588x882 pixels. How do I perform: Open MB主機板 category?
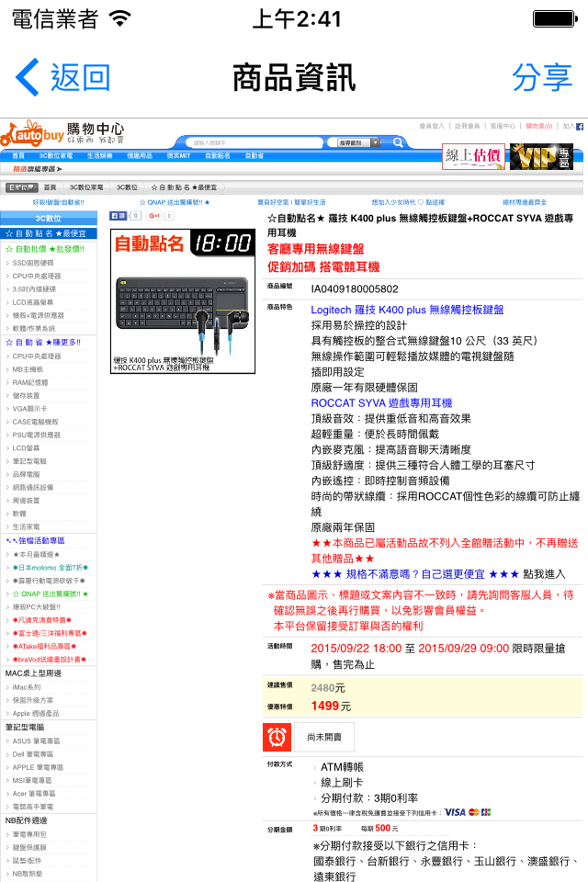point(28,369)
